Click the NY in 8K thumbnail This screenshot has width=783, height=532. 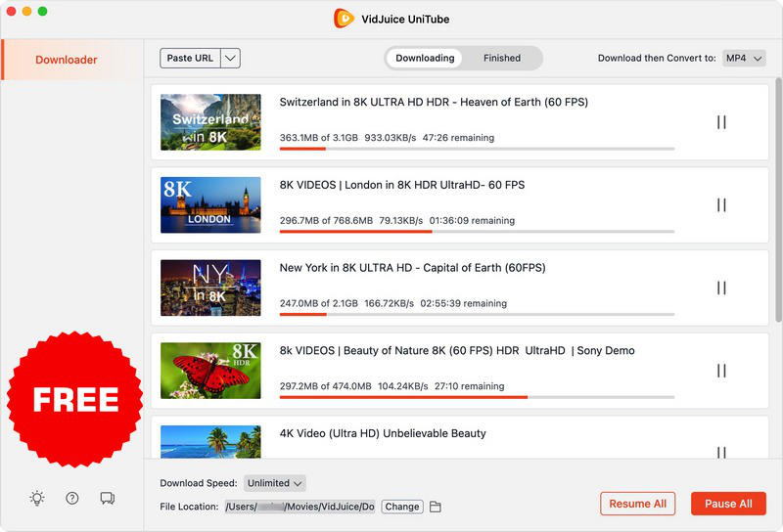pyautogui.click(x=210, y=288)
